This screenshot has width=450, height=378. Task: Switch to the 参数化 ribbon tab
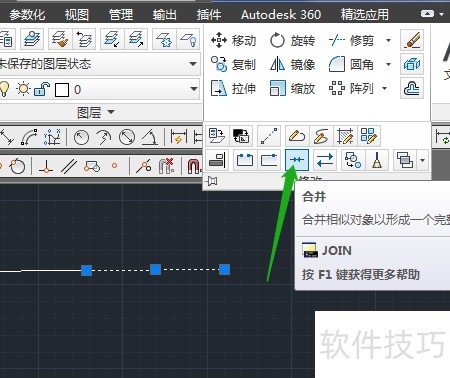click(27, 15)
